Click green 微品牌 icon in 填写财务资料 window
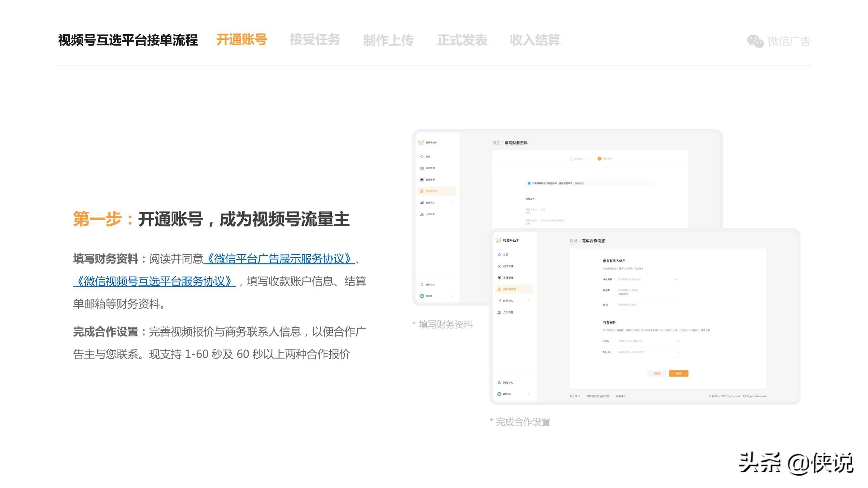 [422, 296]
